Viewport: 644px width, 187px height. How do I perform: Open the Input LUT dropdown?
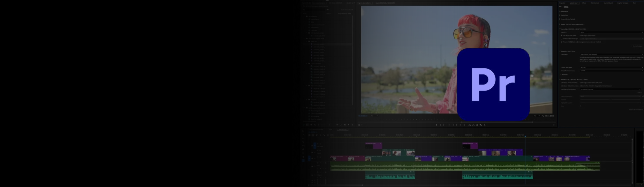click(x=611, y=32)
